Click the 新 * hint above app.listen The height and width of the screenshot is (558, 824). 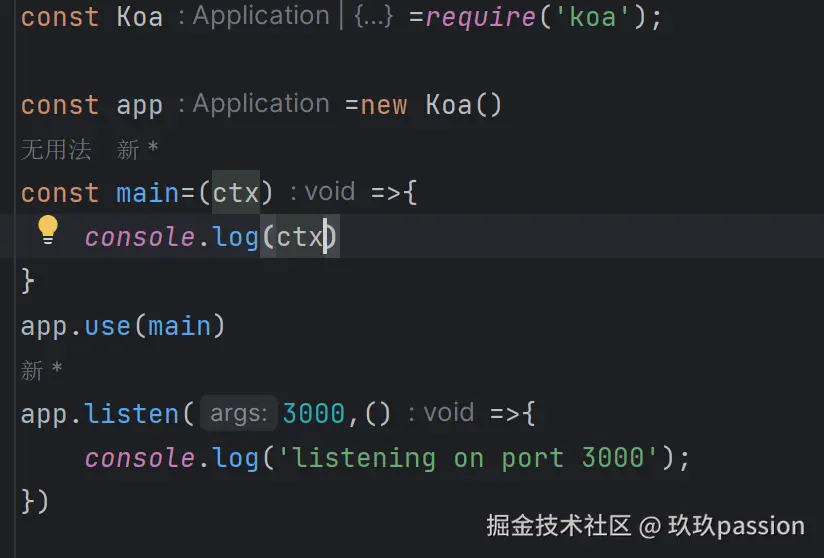[41, 371]
